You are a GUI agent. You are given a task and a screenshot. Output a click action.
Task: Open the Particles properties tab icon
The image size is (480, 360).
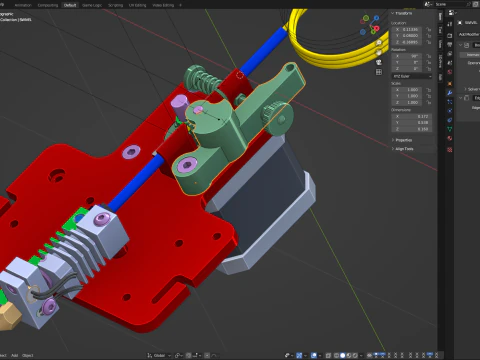click(450, 102)
